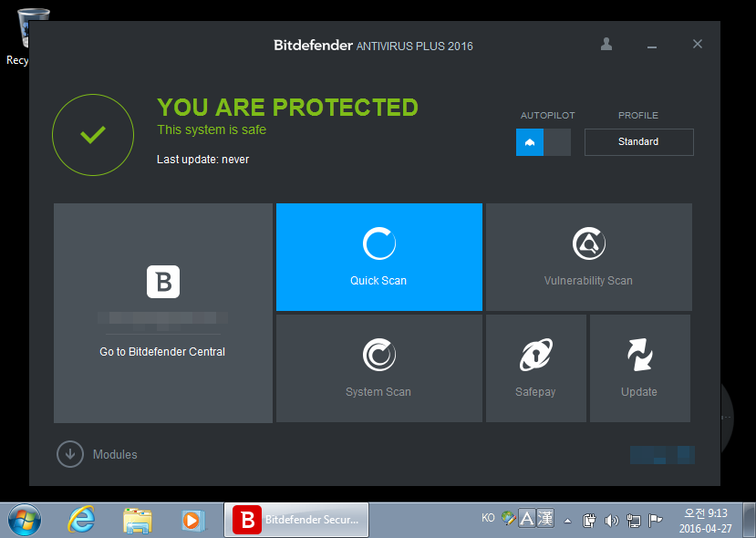Open the Standard profile selector

pyautogui.click(x=639, y=142)
